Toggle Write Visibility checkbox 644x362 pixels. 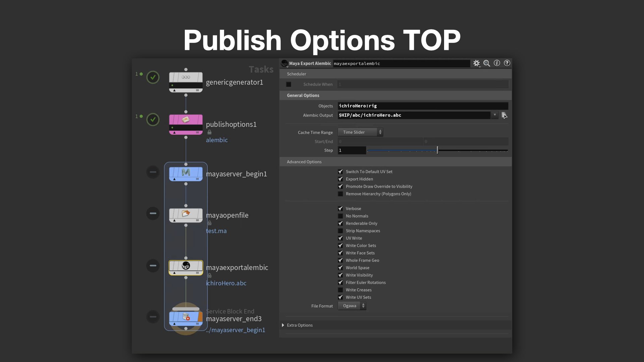point(340,275)
